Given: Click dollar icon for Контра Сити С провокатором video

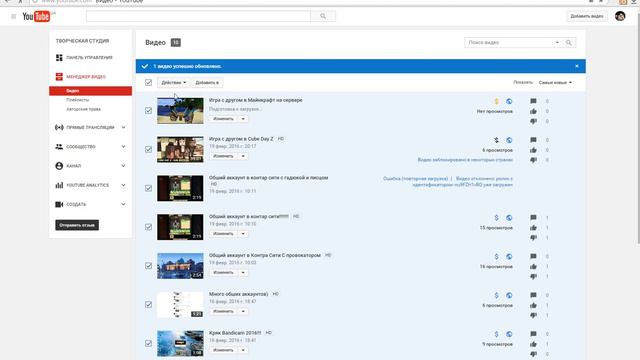Looking at the screenshot, I should click(x=496, y=256).
